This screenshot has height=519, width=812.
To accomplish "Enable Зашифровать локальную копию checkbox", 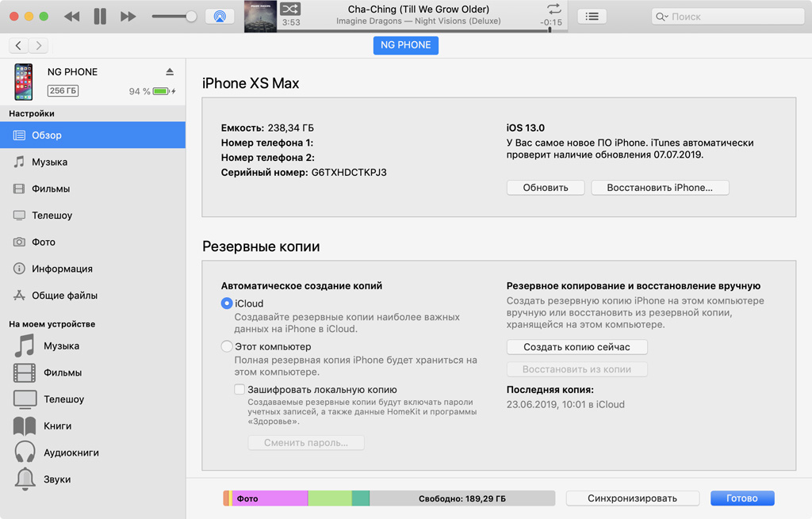I will click(x=239, y=389).
